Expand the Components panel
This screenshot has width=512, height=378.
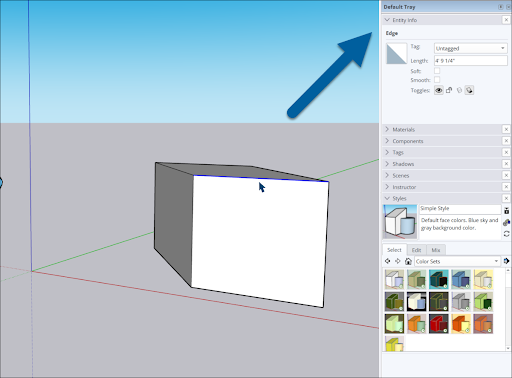click(387, 141)
